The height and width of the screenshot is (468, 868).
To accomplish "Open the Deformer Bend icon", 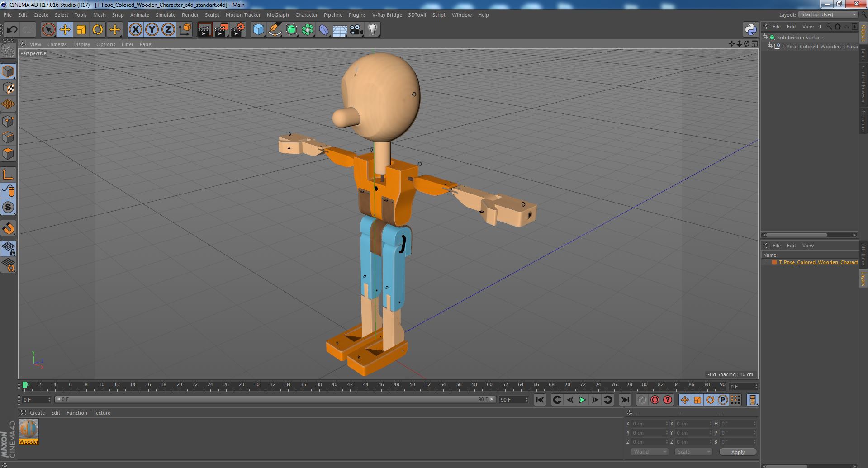I will point(324,30).
